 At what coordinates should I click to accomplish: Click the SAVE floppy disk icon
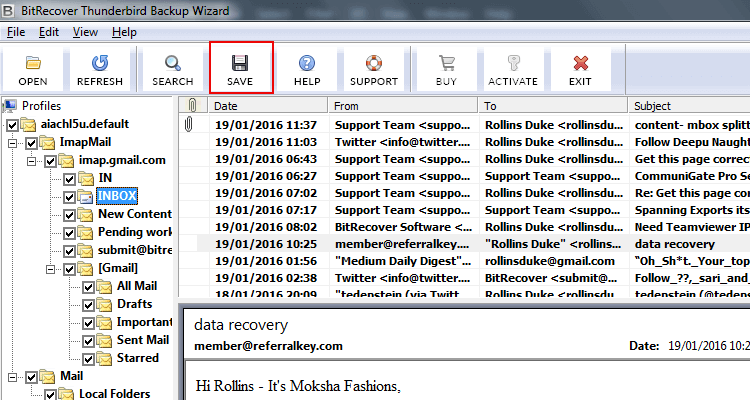pos(240,63)
